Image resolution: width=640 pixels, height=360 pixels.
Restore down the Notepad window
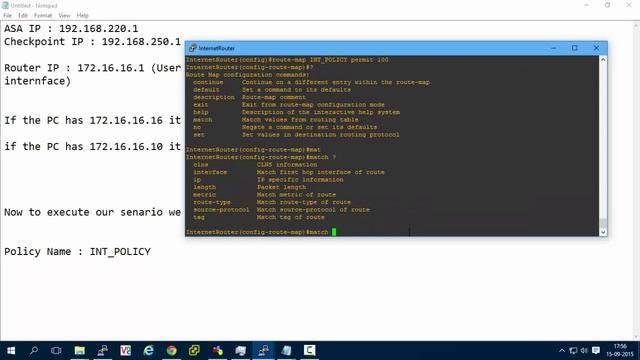[x=608, y=5]
